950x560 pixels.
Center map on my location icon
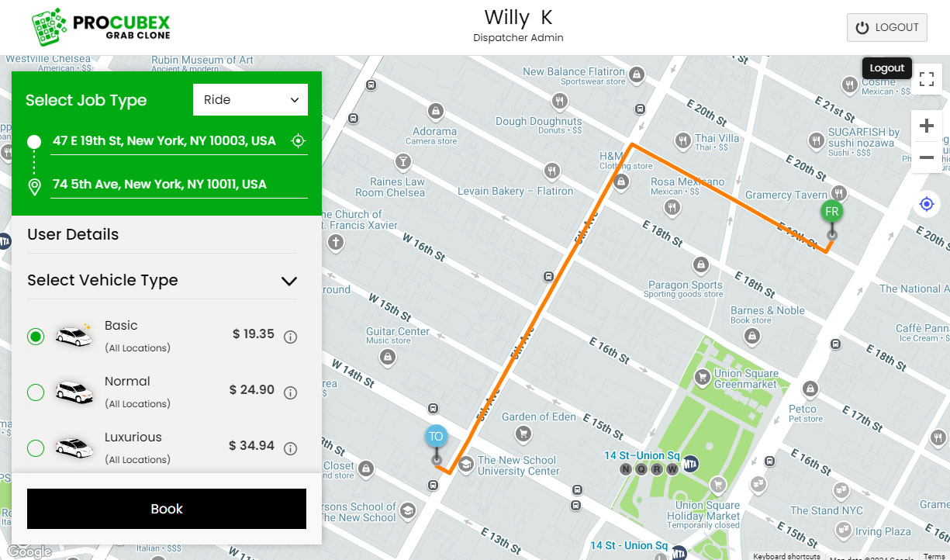tap(926, 204)
